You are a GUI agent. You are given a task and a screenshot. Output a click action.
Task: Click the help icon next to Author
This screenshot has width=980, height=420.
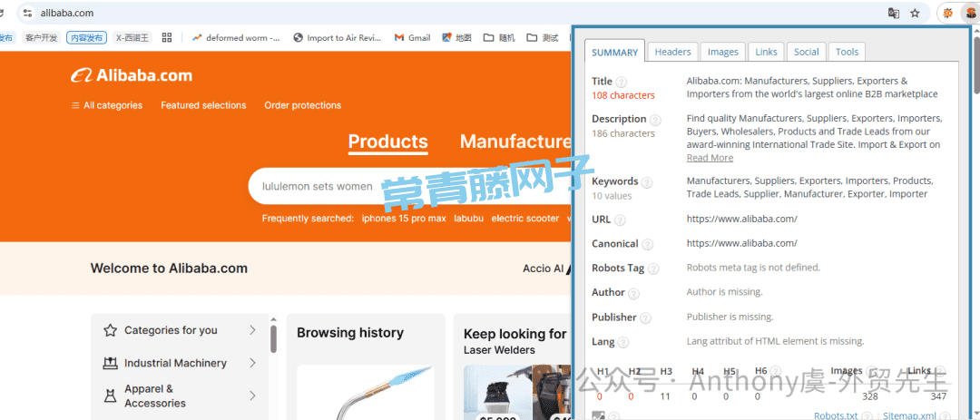tap(633, 293)
